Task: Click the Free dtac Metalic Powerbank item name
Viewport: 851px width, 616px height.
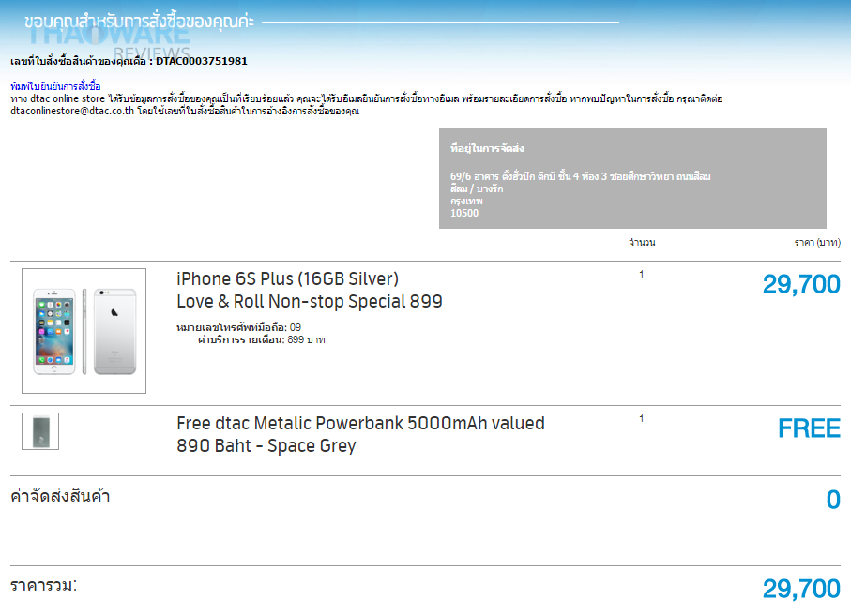Action: (360, 434)
